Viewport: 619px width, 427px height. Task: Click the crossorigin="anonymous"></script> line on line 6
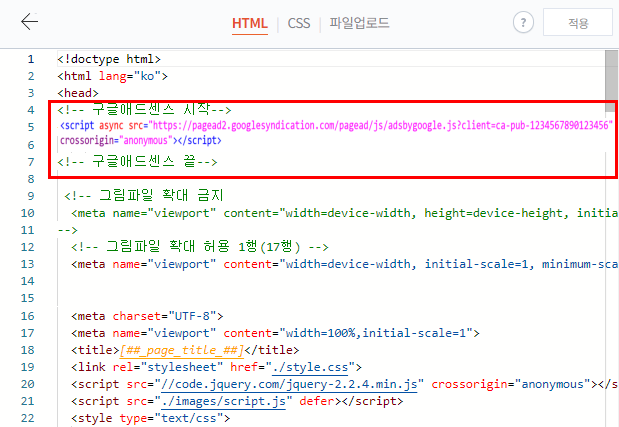coord(141,140)
